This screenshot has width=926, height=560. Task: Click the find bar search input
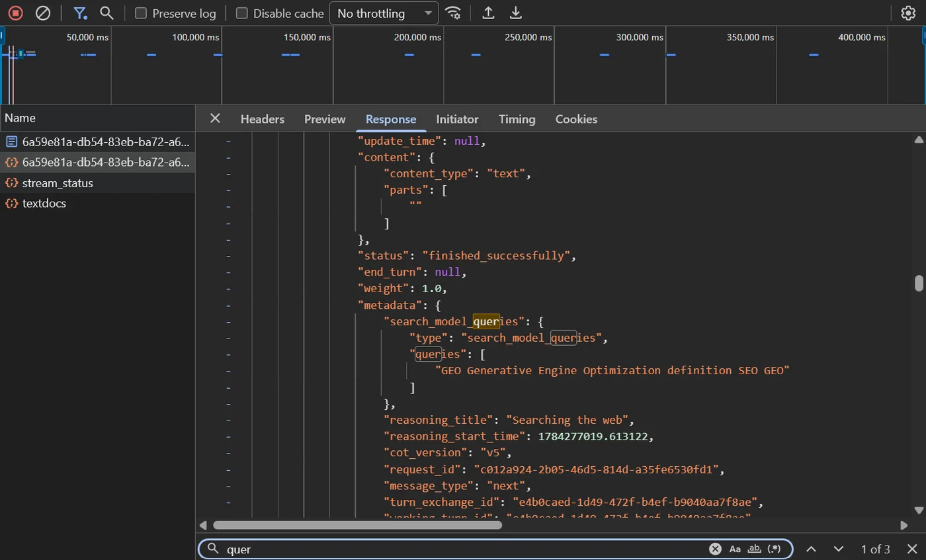coord(463,549)
